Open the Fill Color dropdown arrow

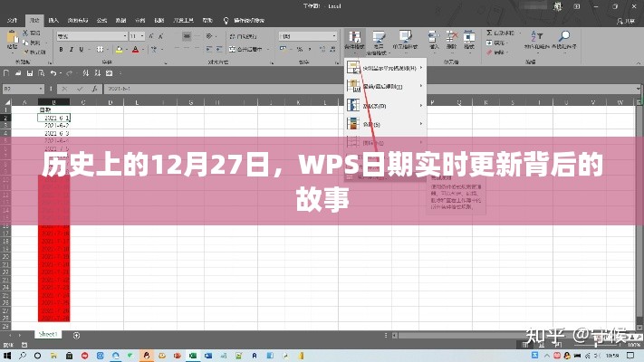pyautogui.click(x=126, y=50)
